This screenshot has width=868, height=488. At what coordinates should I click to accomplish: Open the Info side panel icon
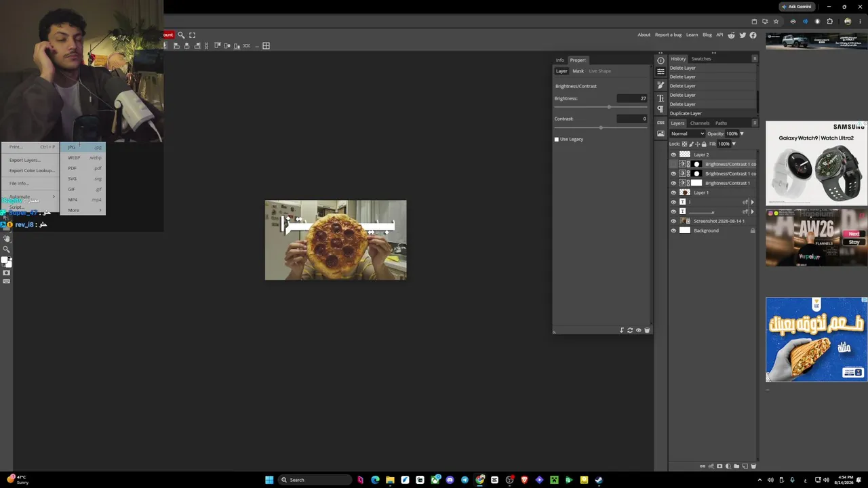[x=660, y=60]
